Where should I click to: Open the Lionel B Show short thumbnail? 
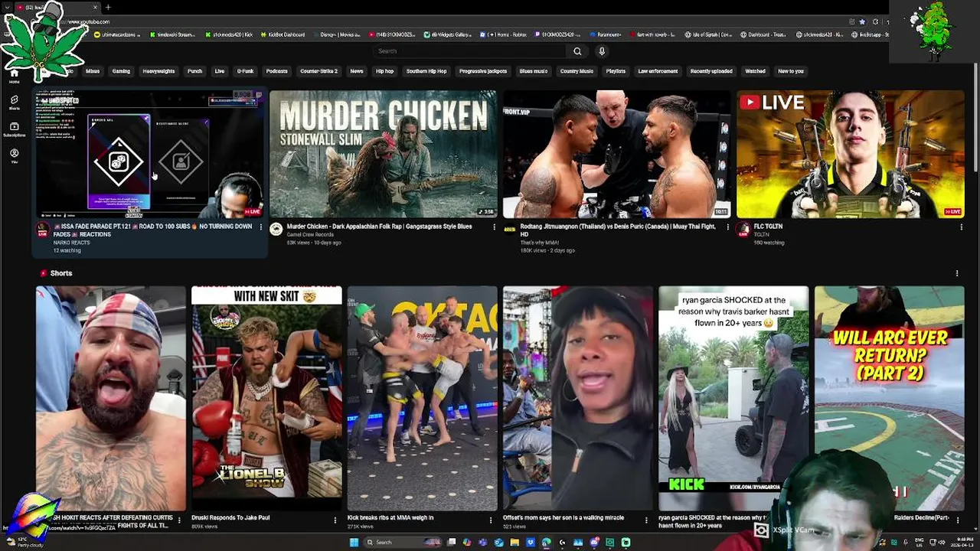pyautogui.click(x=266, y=398)
